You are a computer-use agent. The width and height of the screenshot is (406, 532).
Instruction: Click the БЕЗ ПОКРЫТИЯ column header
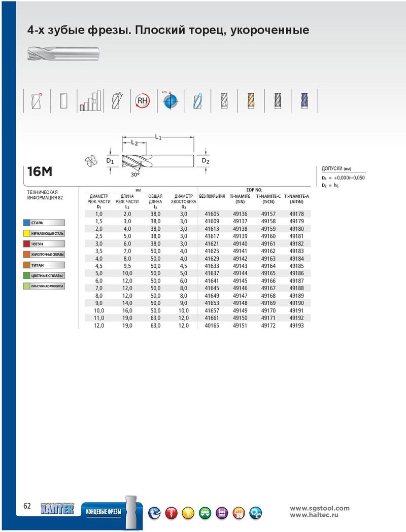212,196
